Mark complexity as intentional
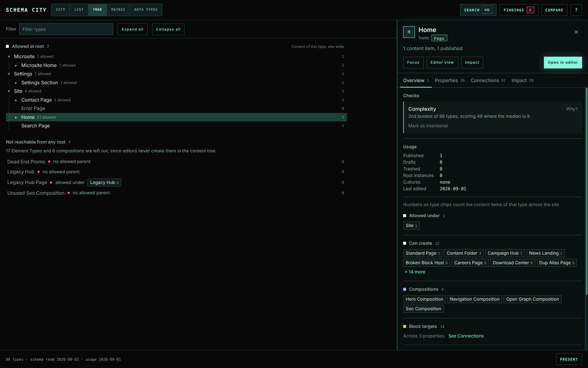The height and width of the screenshot is (368, 588). coord(428,126)
